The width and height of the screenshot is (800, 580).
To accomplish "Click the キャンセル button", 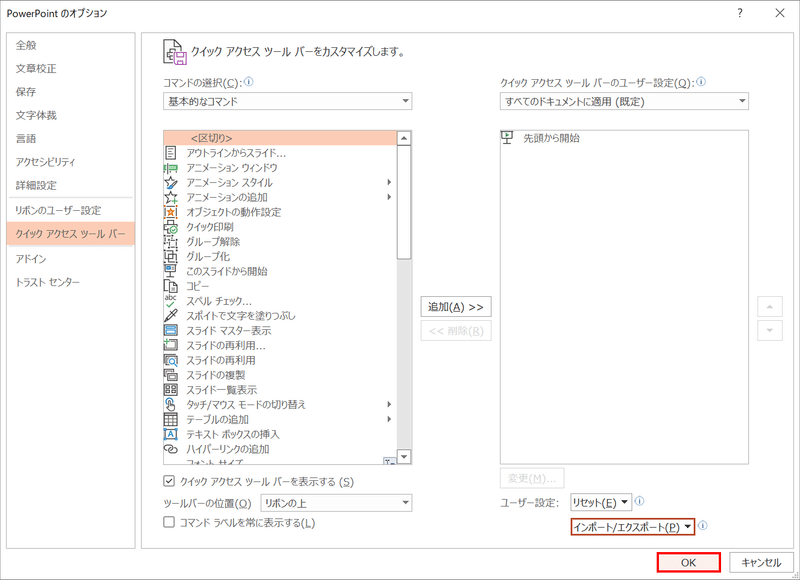I will point(761,562).
